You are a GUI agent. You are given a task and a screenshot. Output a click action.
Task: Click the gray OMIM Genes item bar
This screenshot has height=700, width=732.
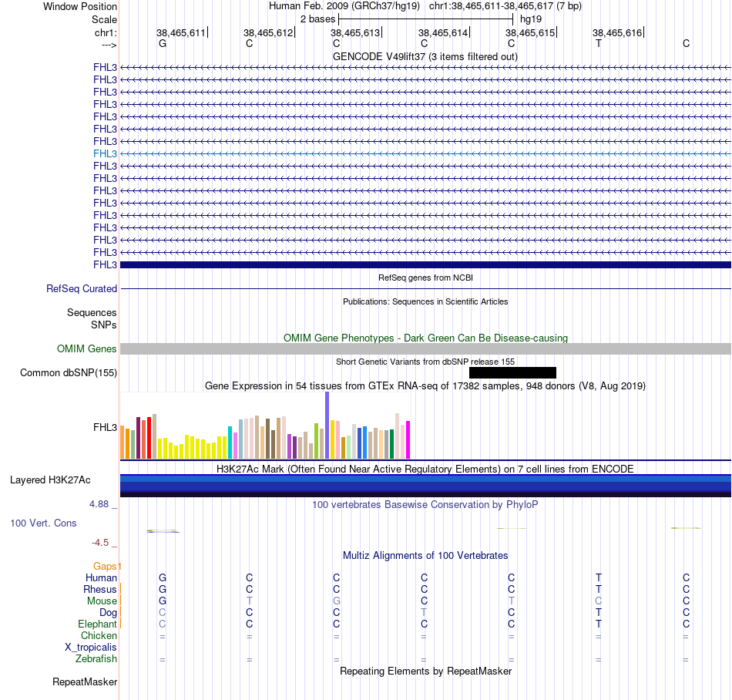click(x=425, y=348)
